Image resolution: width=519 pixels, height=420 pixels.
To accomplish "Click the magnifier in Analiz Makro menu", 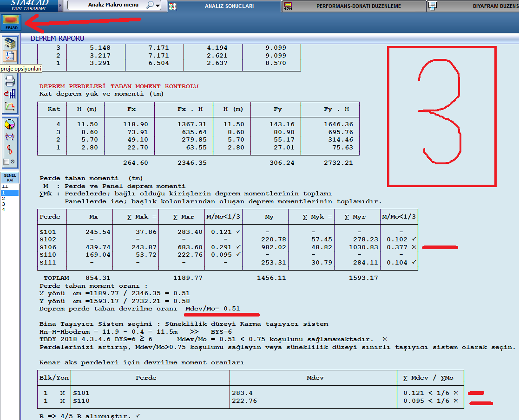I will (151, 5).
